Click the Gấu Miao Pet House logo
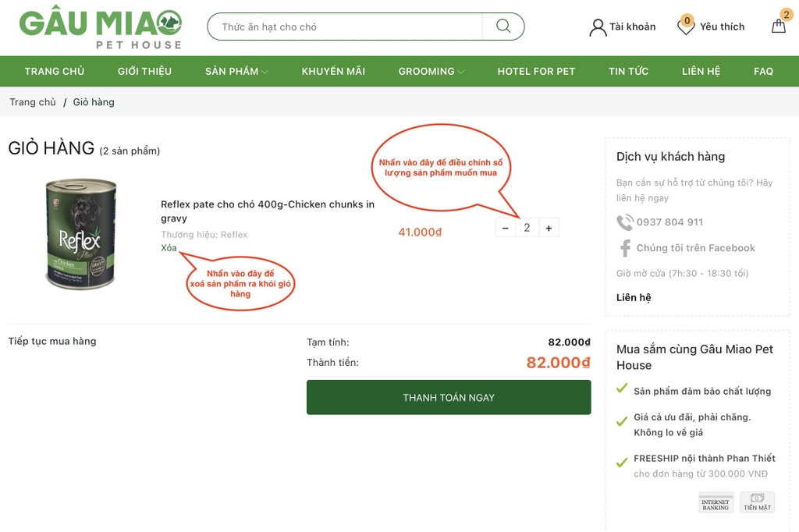Screen dimensions: 799x532 101,28
